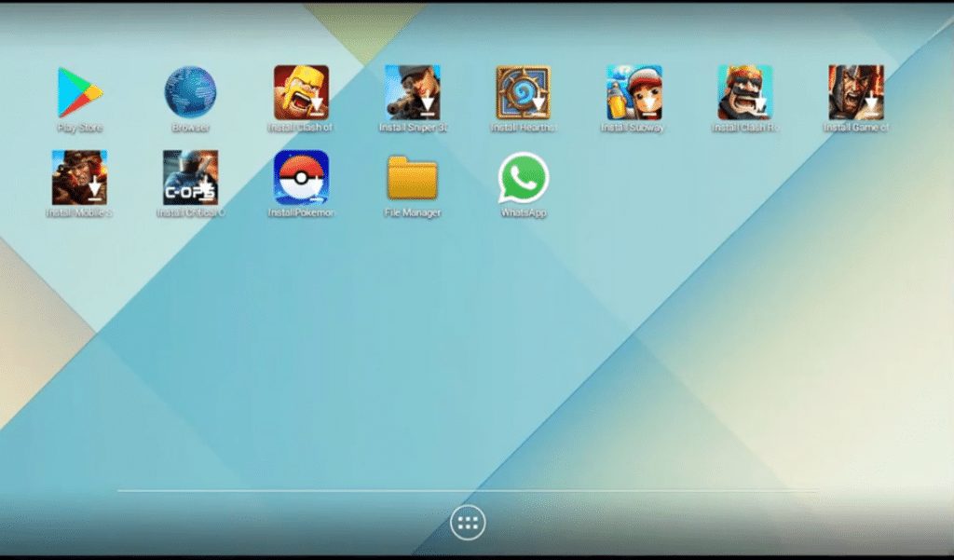Viewport: 954px width, 560px height.
Task: Click the 'File Manager' text label
Action: [413, 213]
